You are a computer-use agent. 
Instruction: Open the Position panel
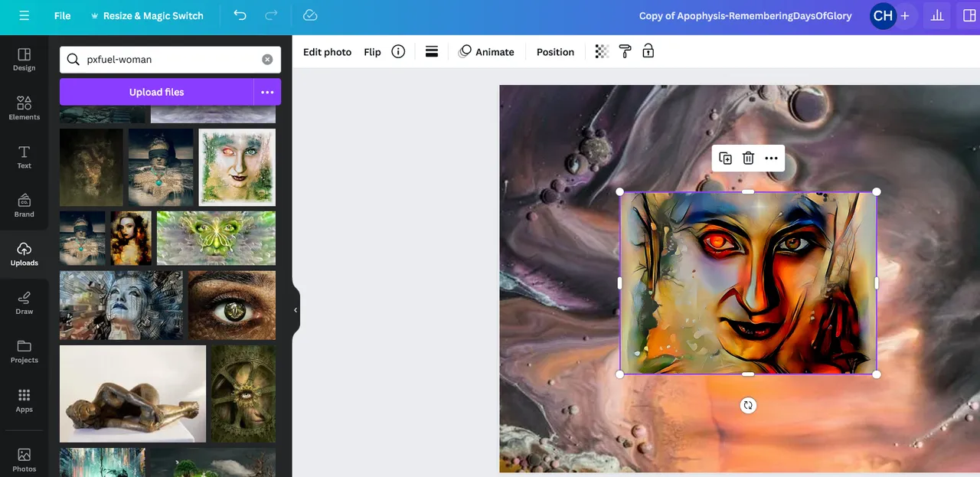[555, 52]
